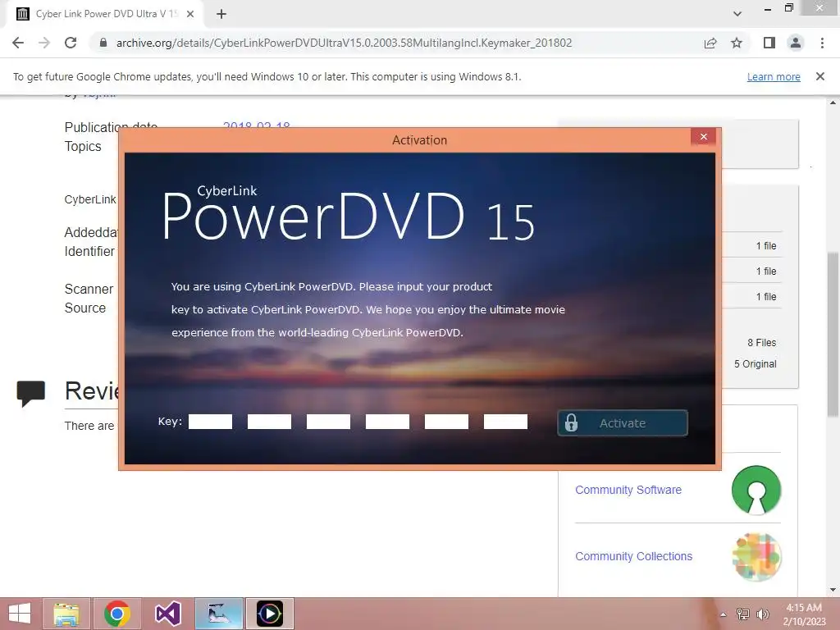Click the Chrome address bar URL
Viewport: 840px width, 630px height.
tap(344, 43)
